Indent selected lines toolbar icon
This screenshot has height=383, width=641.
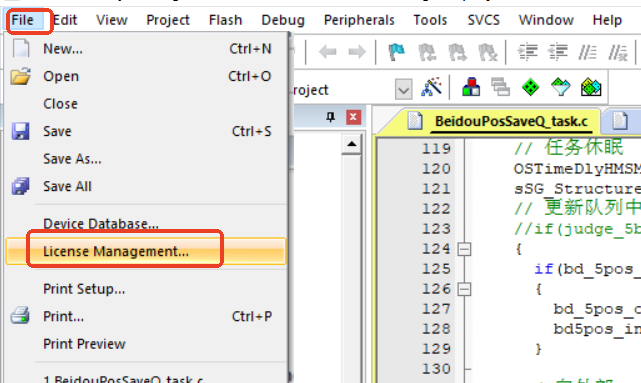click(x=527, y=52)
